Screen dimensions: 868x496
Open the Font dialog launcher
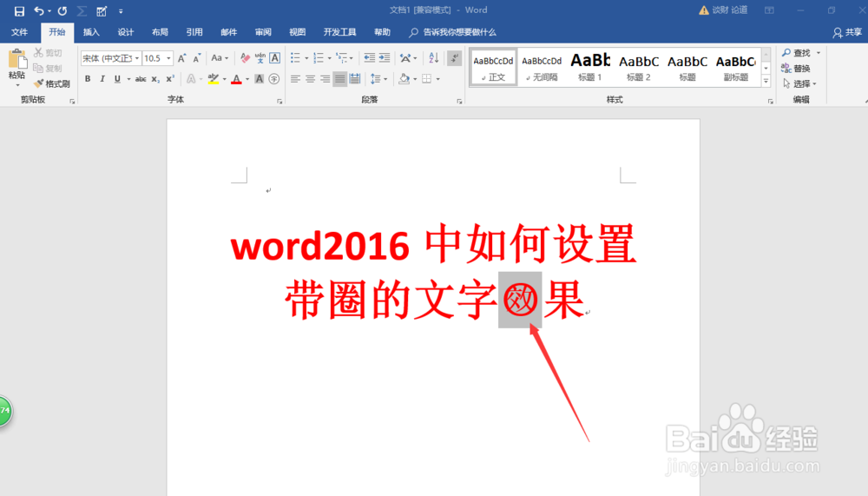(279, 102)
